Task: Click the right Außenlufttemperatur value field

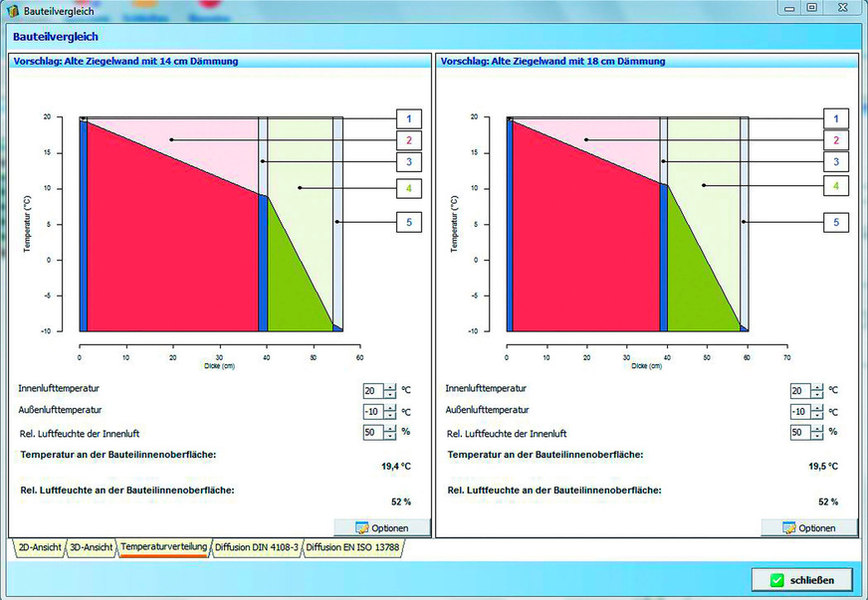Action: coord(799,411)
